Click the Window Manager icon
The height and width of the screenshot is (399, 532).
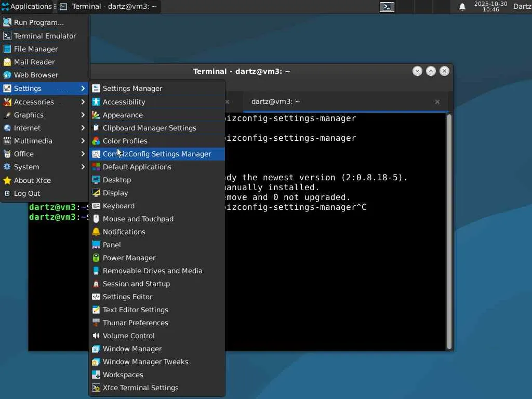[x=96, y=349]
